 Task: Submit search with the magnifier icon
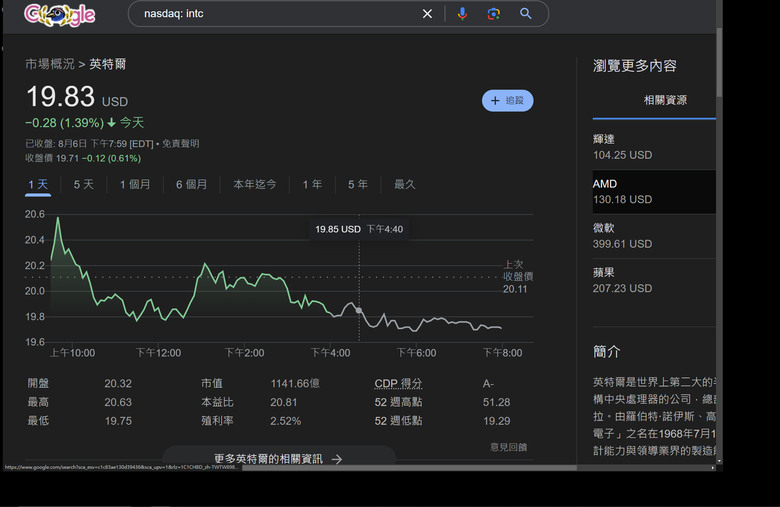click(526, 14)
